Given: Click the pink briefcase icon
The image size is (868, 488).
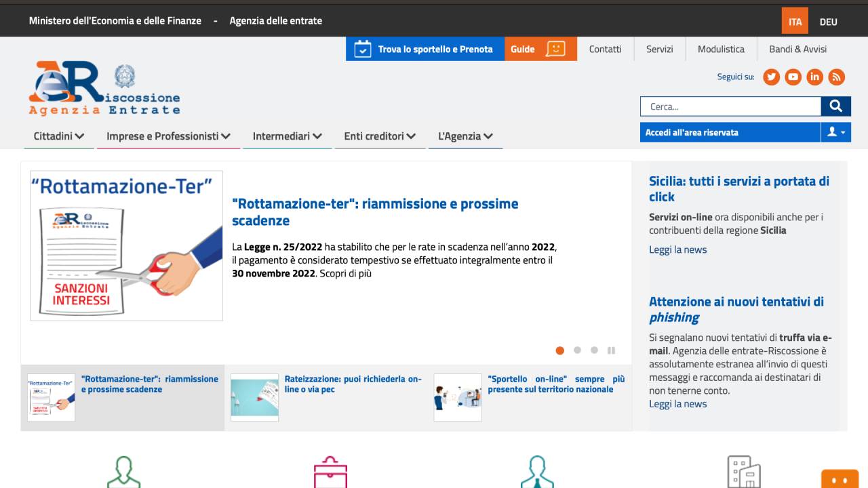Looking at the screenshot, I should click(330, 472).
